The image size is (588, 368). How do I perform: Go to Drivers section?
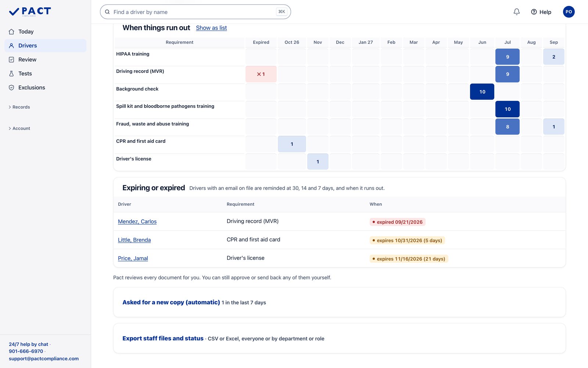coord(46,46)
